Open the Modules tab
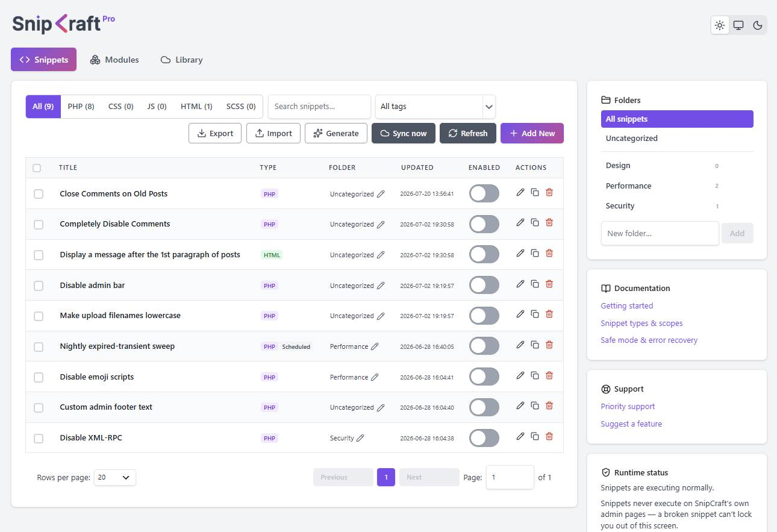The image size is (777, 532). 114,60
